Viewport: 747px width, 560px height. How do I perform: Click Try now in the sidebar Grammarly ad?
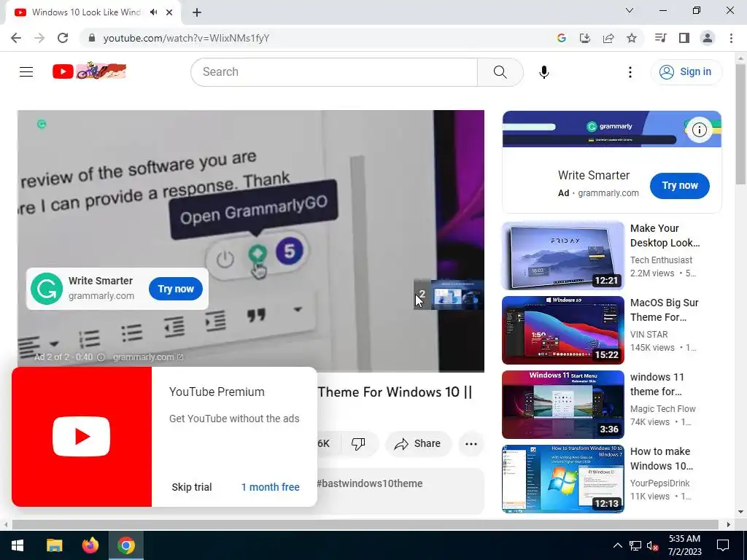(679, 186)
